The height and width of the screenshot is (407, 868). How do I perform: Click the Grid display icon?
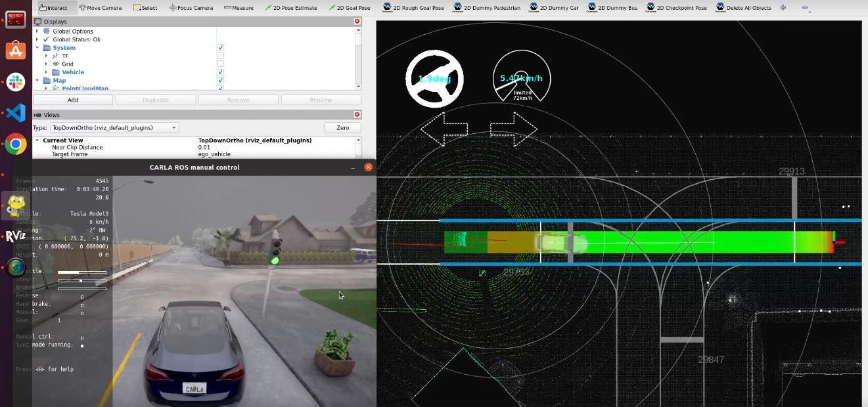56,64
